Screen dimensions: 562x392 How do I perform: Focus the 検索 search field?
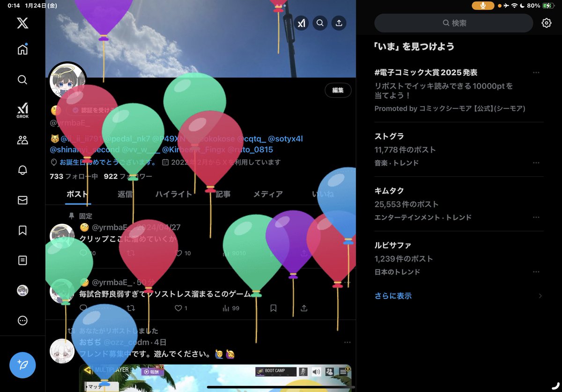[x=454, y=23]
